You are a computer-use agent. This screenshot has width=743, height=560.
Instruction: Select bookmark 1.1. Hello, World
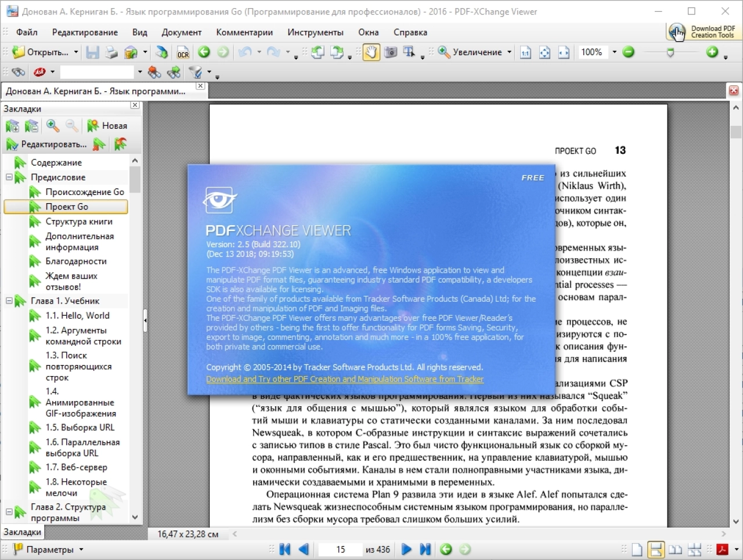[77, 316]
